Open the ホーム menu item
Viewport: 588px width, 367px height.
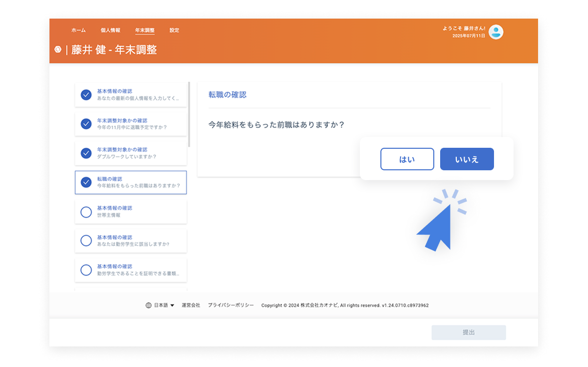(x=78, y=30)
